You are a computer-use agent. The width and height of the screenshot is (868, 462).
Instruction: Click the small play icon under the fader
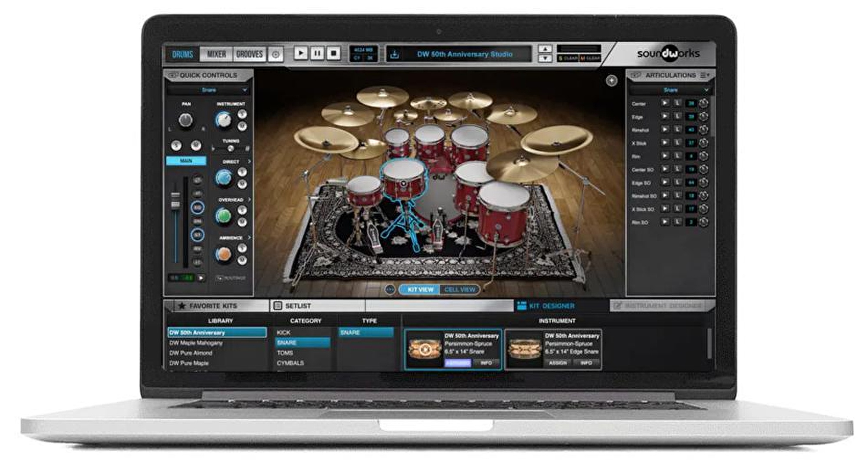201,277
